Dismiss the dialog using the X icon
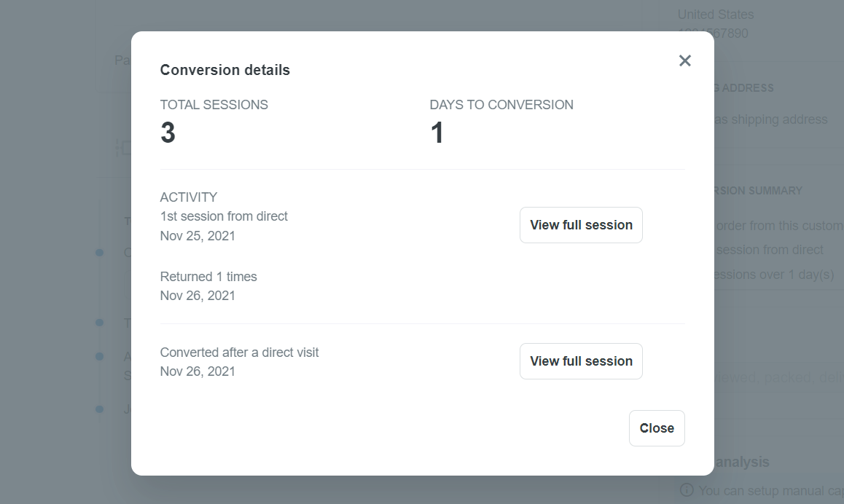The image size is (844, 504). point(684,60)
